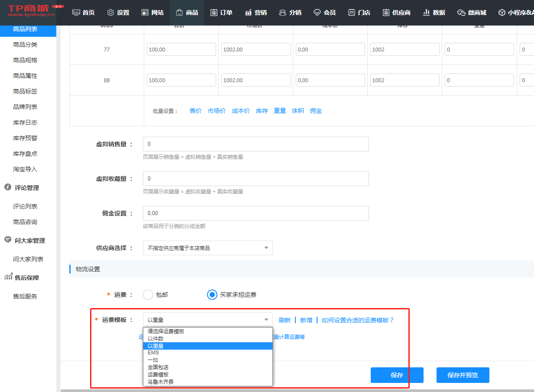Click the 设置 gear icon in navigation bar
The image size is (534, 392).
coord(110,13)
